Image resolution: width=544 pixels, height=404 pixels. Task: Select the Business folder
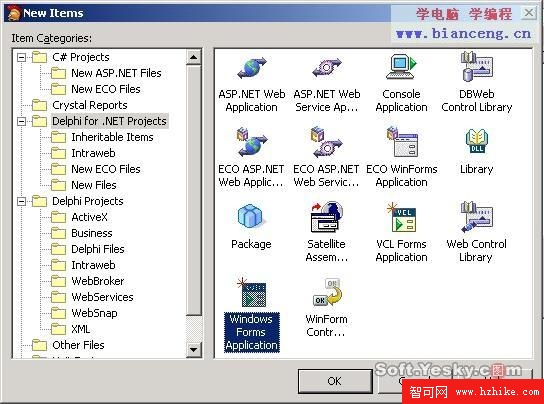(92, 233)
